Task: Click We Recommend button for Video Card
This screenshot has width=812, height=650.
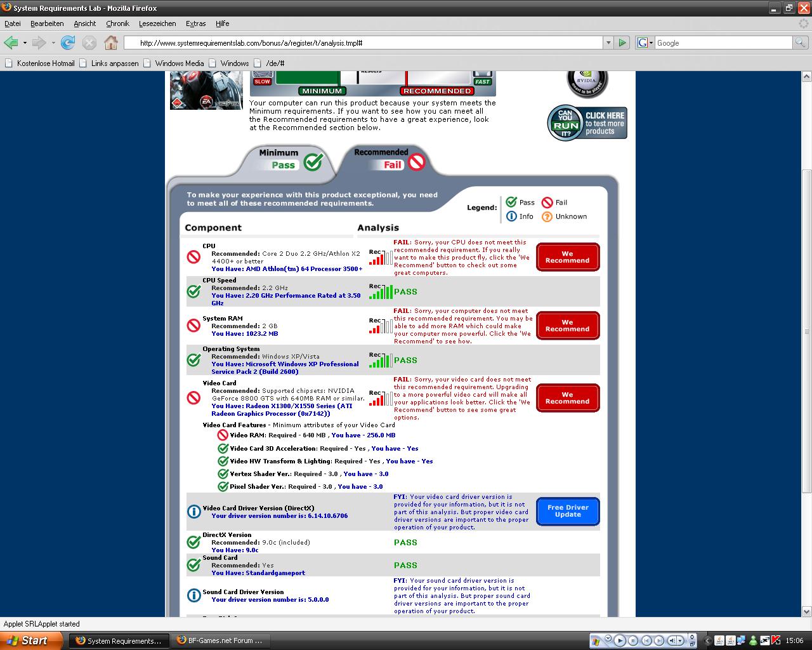Action: pos(568,398)
